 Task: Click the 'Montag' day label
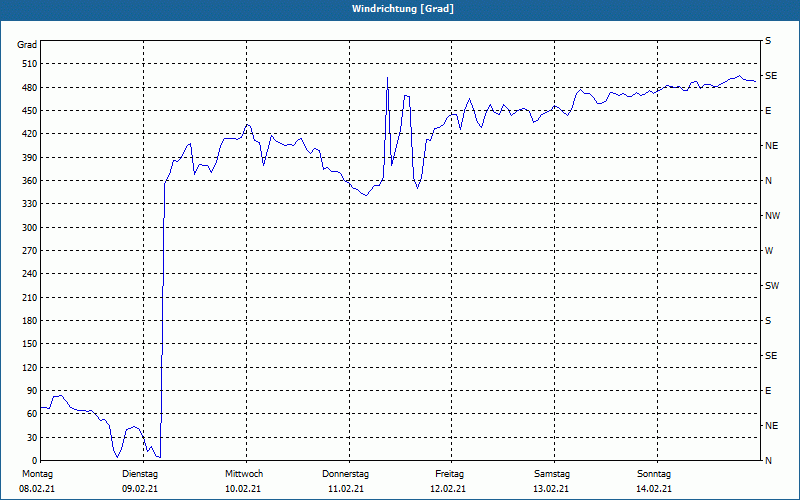pyautogui.click(x=37, y=474)
